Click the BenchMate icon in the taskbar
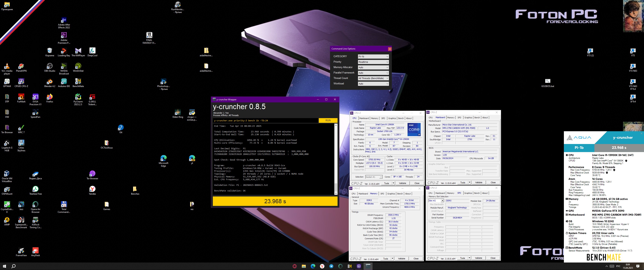Image resolution: width=644 pixels, height=270 pixels. (x=350, y=266)
